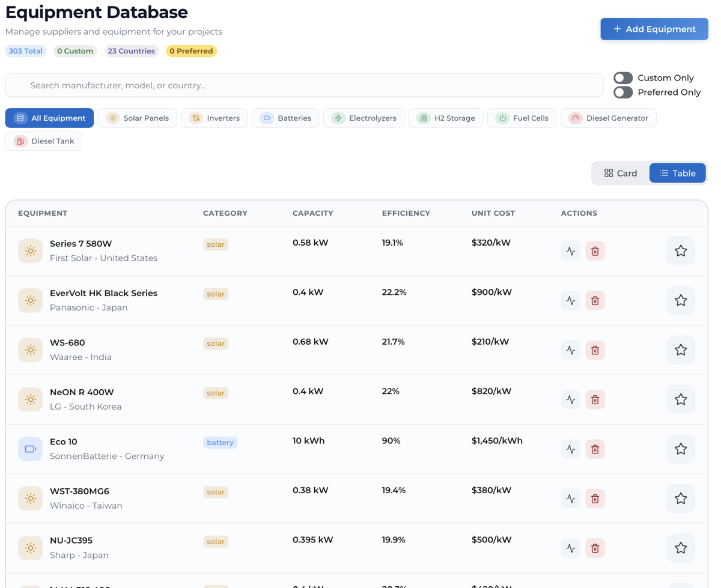Mark WST-380MG6 as preferred
The width and height of the screenshot is (721, 588).
pos(681,499)
